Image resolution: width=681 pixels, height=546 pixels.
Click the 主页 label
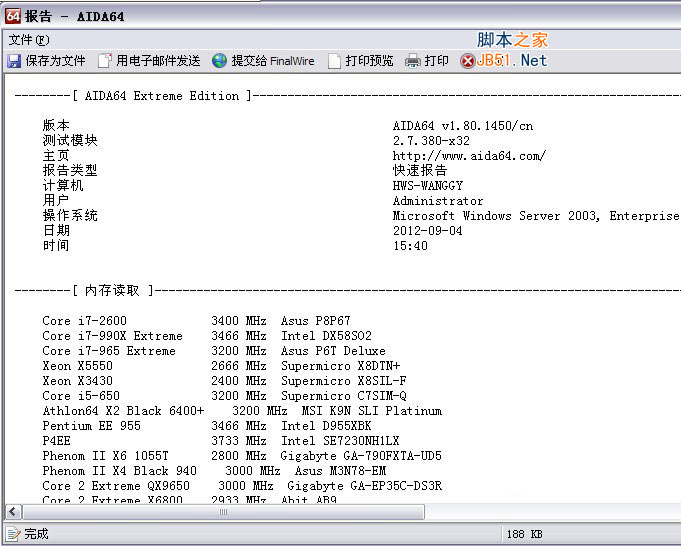tap(56, 156)
